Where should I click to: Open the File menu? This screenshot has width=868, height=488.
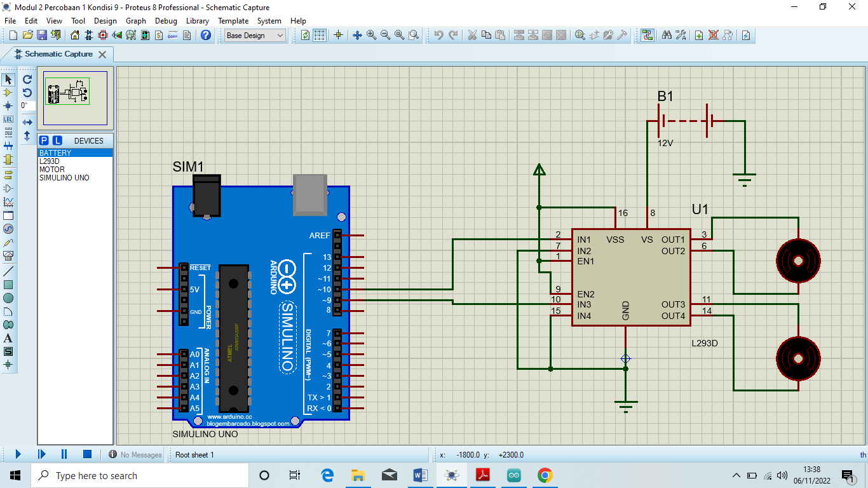click(10, 20)
